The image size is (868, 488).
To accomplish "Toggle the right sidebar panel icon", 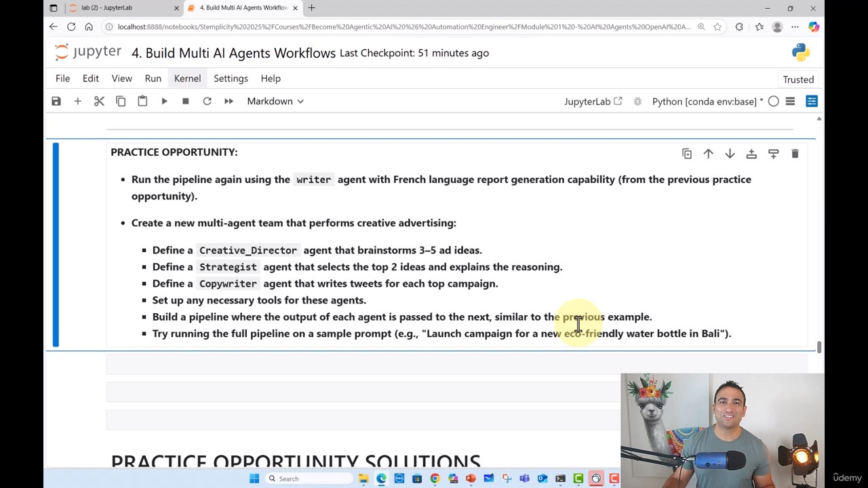I will coord(812,101).
